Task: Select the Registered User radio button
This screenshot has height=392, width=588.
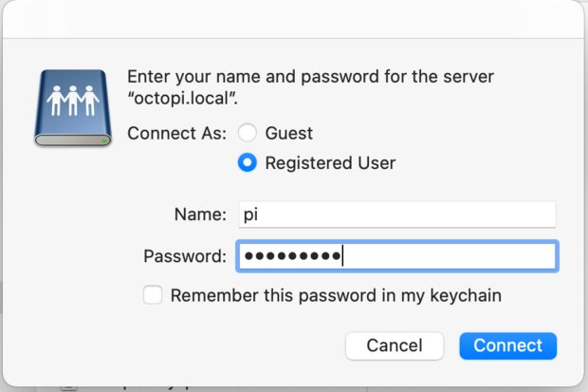Action: pos(248,162)
